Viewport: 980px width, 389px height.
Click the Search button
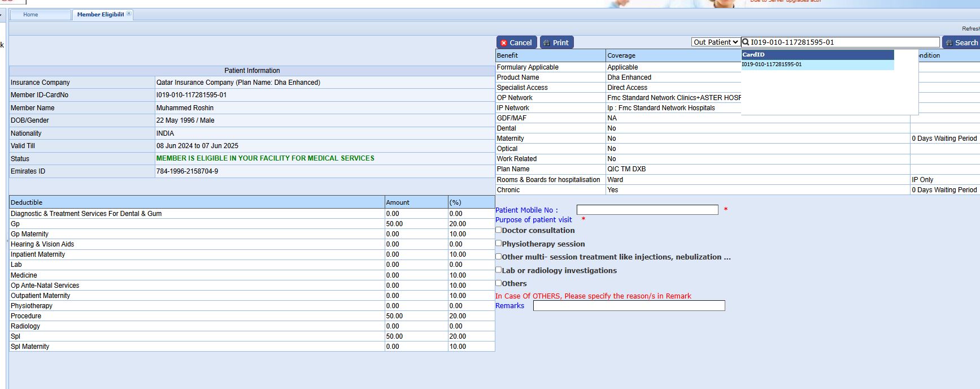click(x=961, y=42)
